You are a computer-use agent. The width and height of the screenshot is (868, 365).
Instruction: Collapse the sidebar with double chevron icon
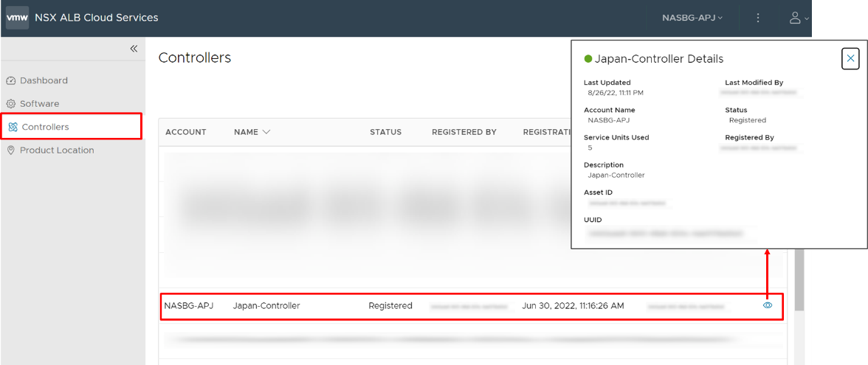(134, 49)
